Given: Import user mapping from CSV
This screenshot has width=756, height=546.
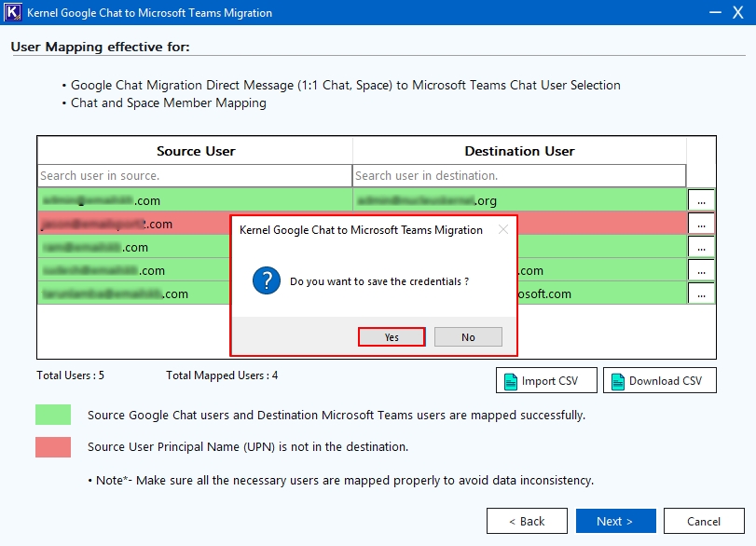Looking at the screenshot, I should 546,380.
